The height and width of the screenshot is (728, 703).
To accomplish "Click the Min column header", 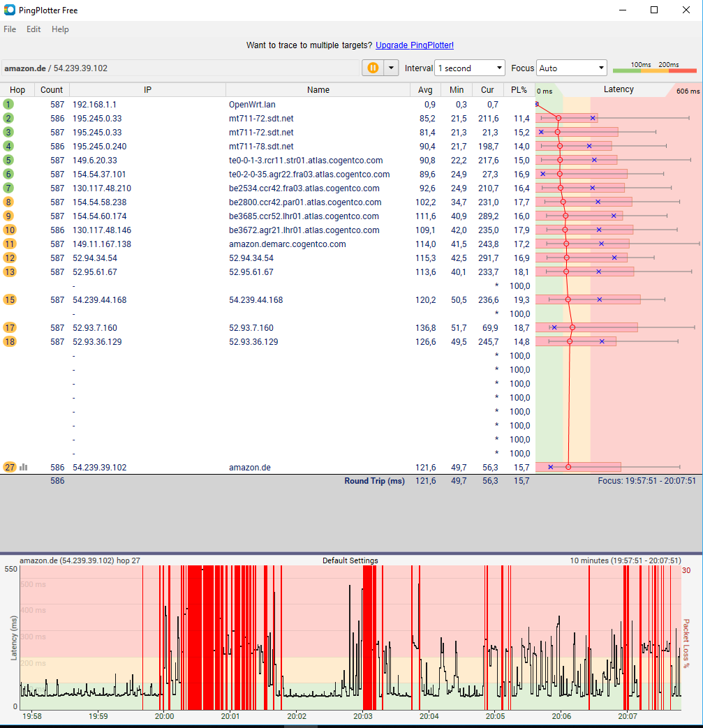I will tap(457, 89).
